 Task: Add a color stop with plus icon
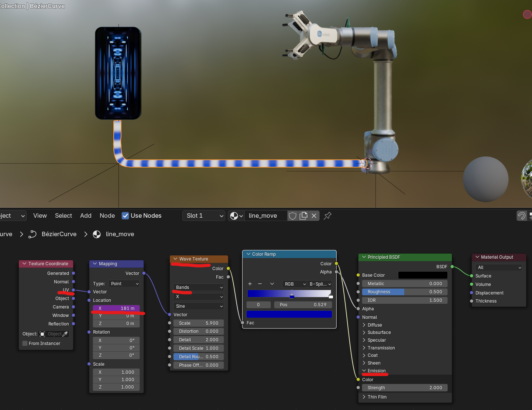(250, 284)
